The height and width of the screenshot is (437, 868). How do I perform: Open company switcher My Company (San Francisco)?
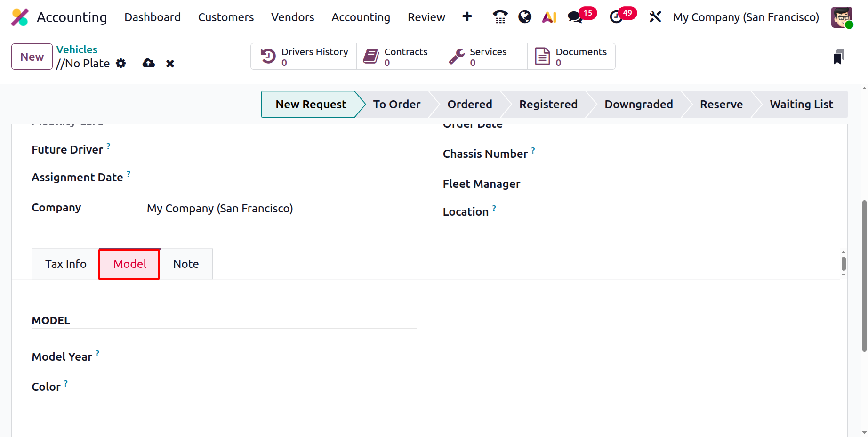click(x=746, y=17)
